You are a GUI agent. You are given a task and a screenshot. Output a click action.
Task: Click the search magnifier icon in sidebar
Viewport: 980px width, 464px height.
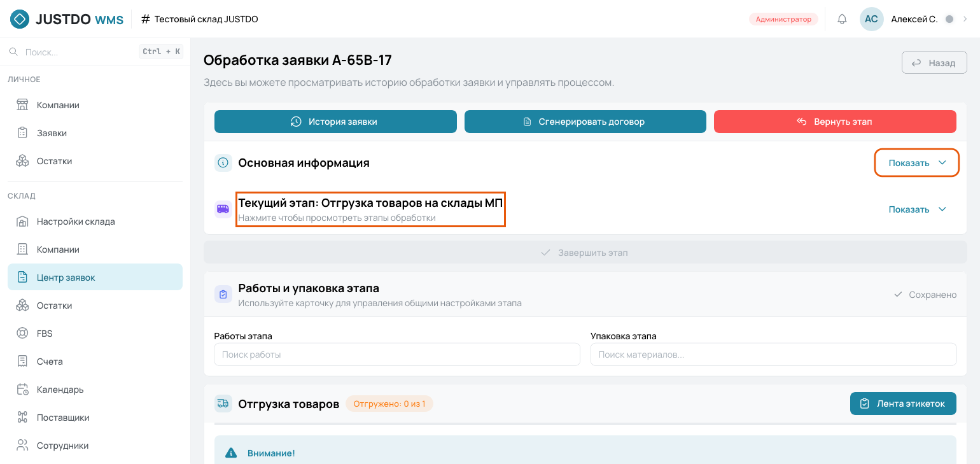click(x=13, y=52)
